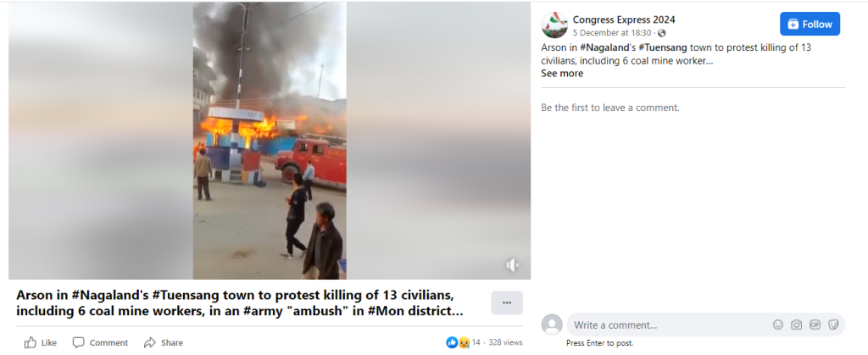This screenshot has height=355, width=868.
Task: Open the sticker picker icon
Action: [x=833, y=325]
